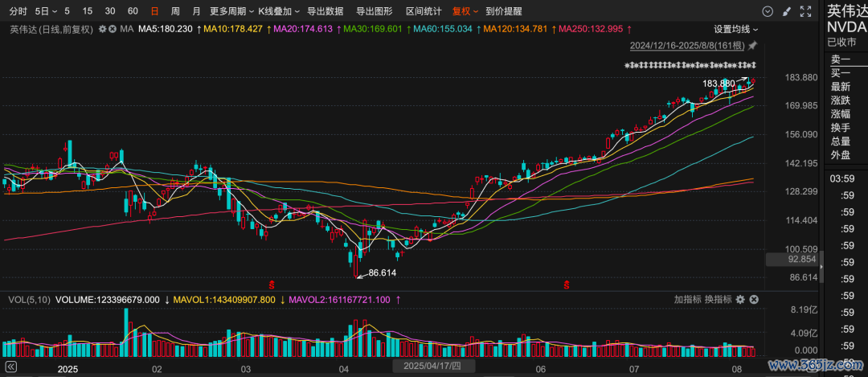Open 更多周期 period dropdown
868x377 pixels.
tap(232, 11)
